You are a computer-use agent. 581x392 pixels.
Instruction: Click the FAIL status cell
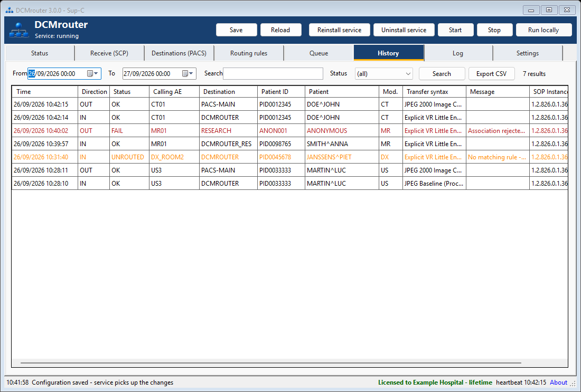click(x=129, y=131)
